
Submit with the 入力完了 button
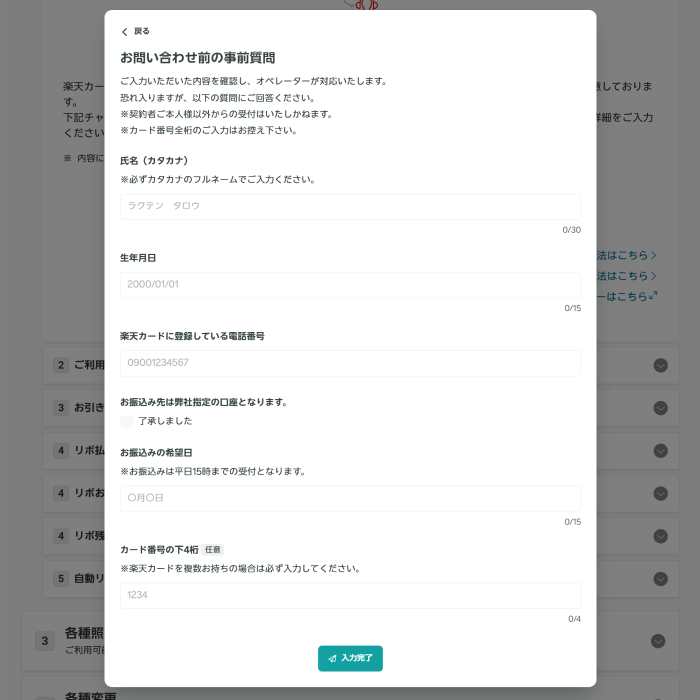[350, 658]
